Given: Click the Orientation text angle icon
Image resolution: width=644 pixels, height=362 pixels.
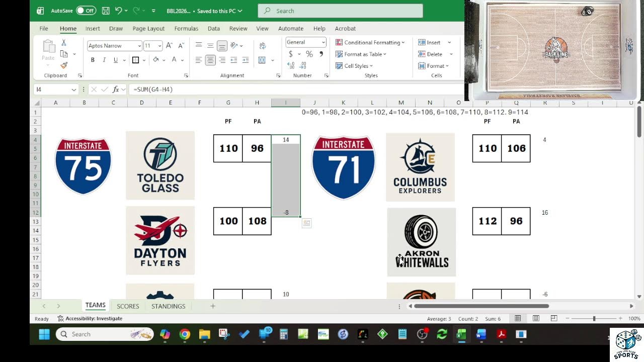Looking at the screenshot, I should [234, 46].
